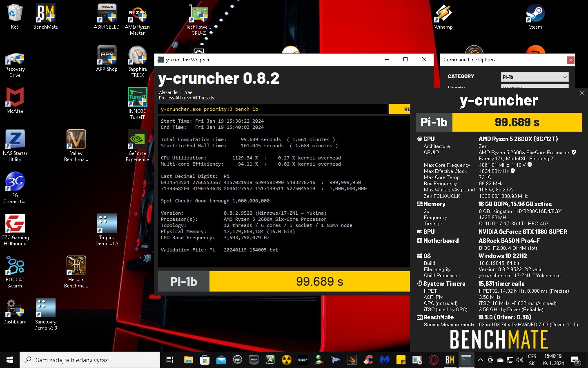Launch the BenchMate desktop shortcut

tap(45, 16)
